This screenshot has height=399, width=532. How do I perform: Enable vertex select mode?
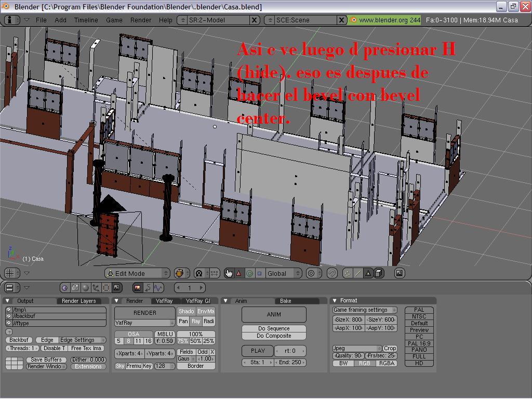click(x=347, y=273)
